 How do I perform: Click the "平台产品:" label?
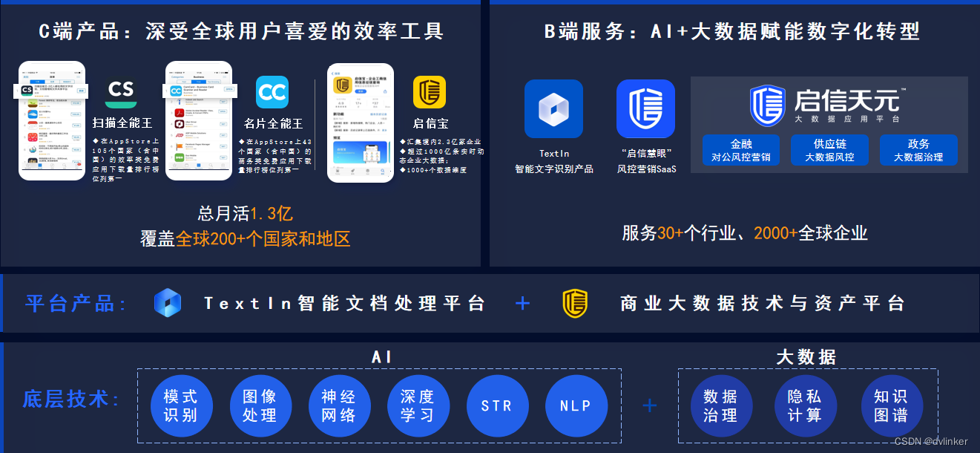coord(76,304)
